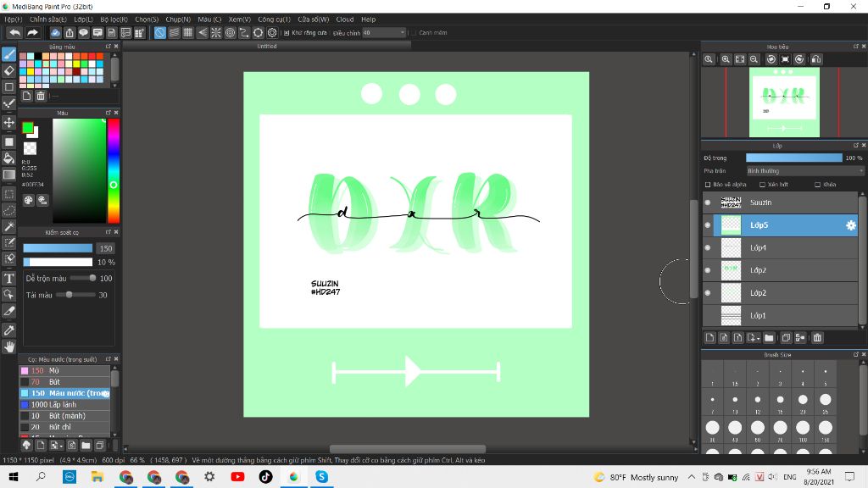Open snap settings gear in toolbar

point(272,33)
